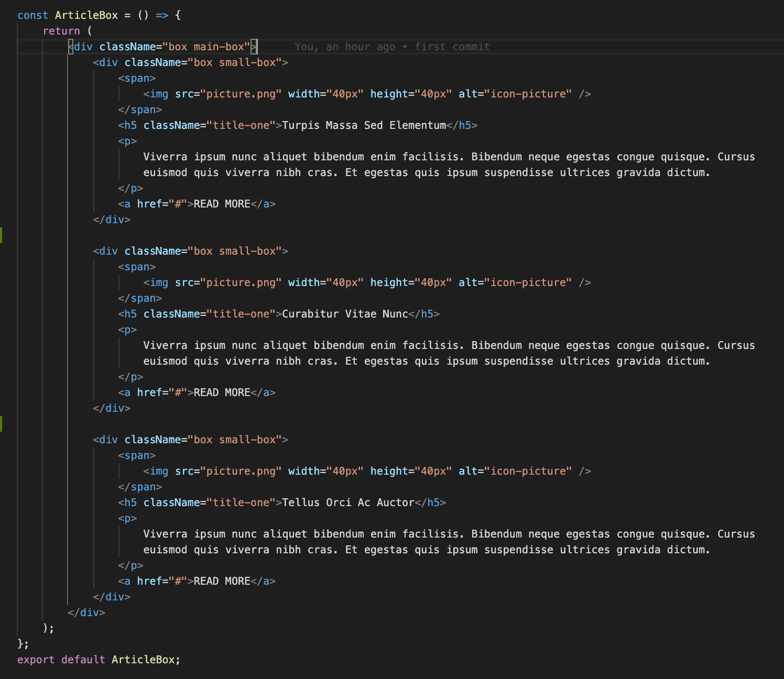784x679 pixels.
Task: Click the closing ");" of the return
Action: tap(48, 628)
